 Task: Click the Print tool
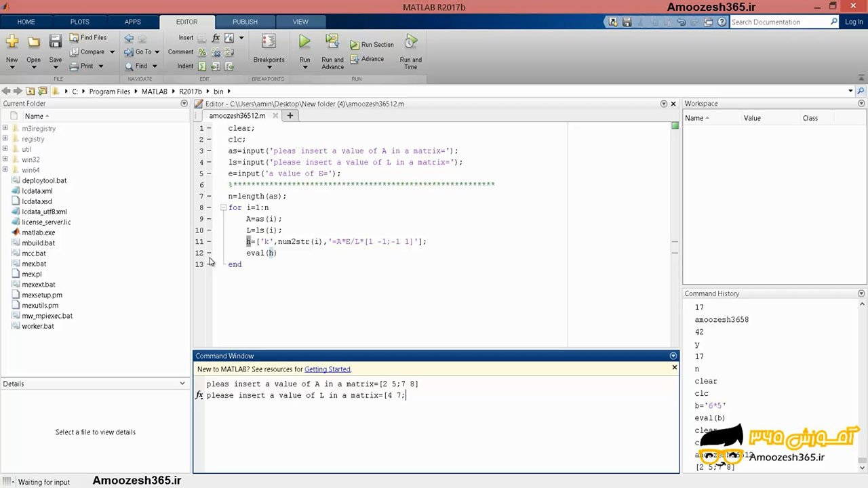click(87, 66)
